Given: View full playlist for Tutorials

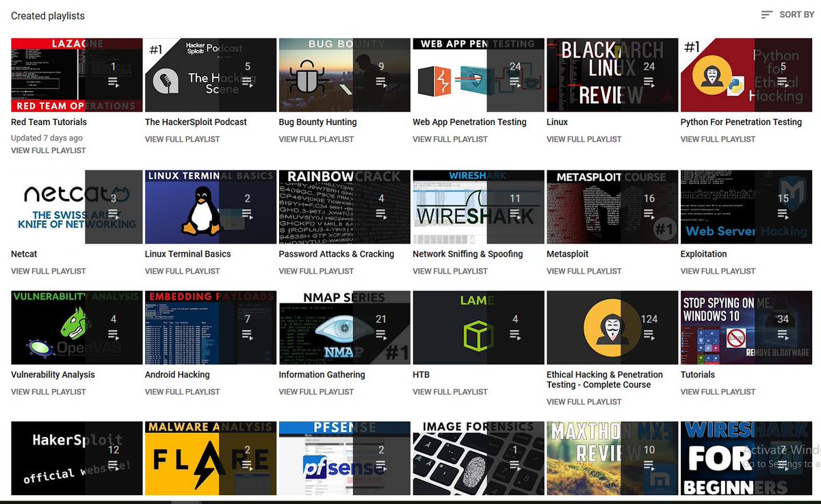Looking at the screenshot, I should click(718, 392).
